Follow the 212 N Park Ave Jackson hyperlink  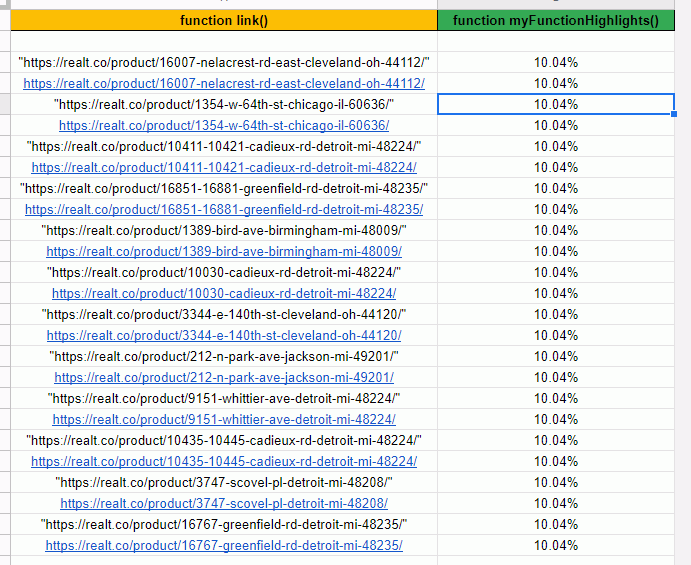point(224,377)
